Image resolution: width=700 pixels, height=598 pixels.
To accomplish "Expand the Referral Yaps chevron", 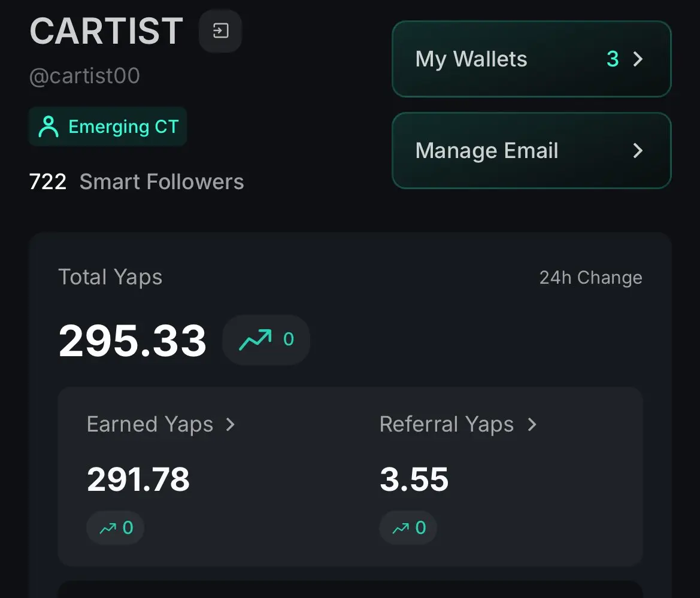I will pos(532,424).
